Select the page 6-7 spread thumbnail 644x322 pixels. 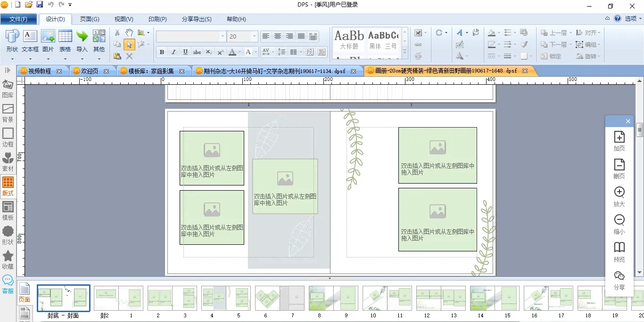click(x=280, y=298)
